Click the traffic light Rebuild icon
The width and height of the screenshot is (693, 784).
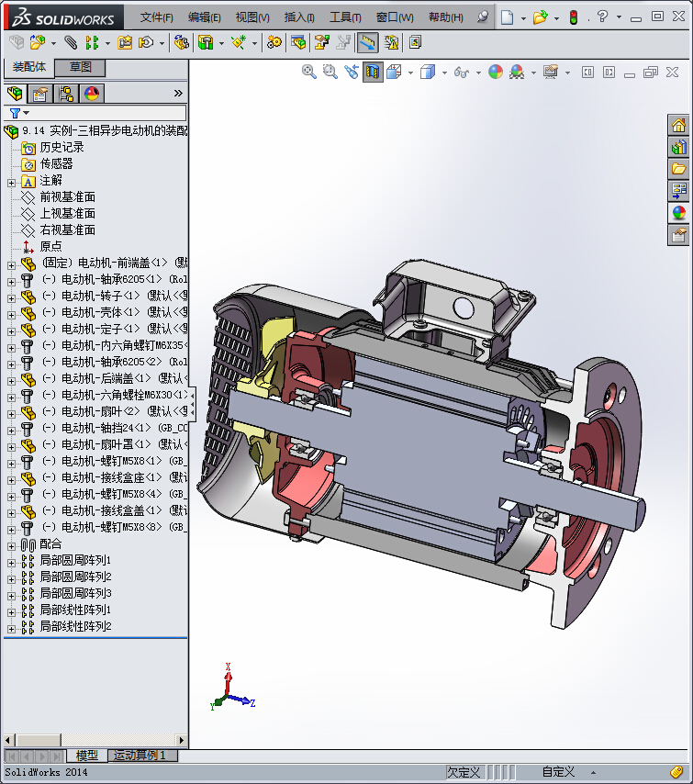[574, 17]
